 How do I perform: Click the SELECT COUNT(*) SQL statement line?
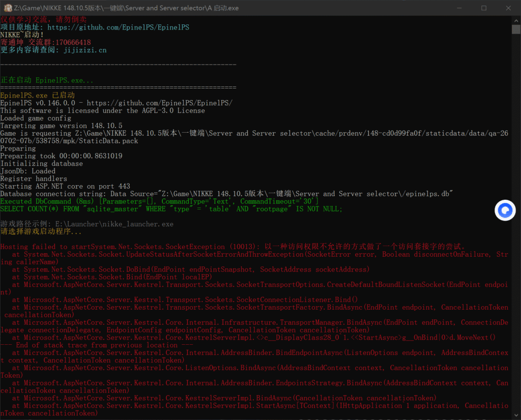(x=171, y=209)
